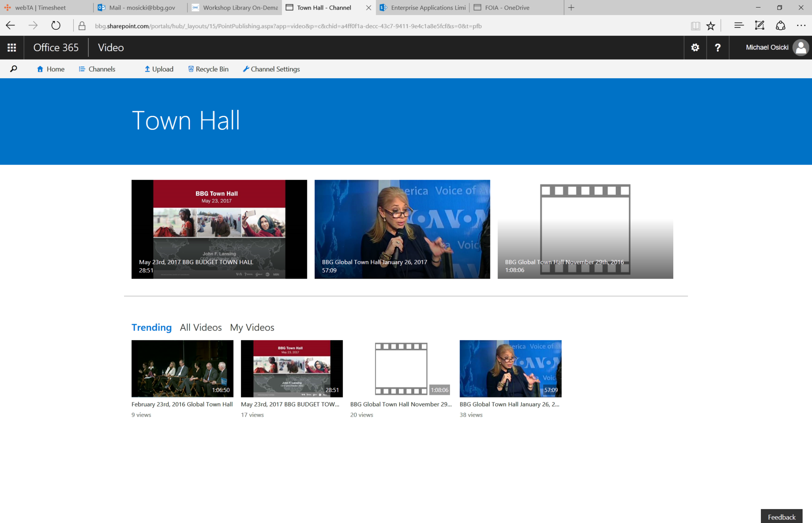
Task: Click the 9 views text
Action: click(x=141, y=415)
